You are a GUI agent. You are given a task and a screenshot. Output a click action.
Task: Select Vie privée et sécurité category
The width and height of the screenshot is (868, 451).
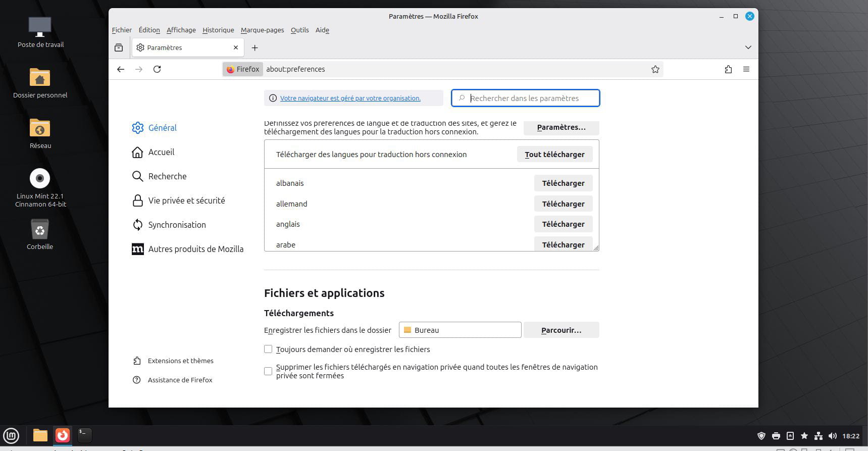tap(186, 201)
